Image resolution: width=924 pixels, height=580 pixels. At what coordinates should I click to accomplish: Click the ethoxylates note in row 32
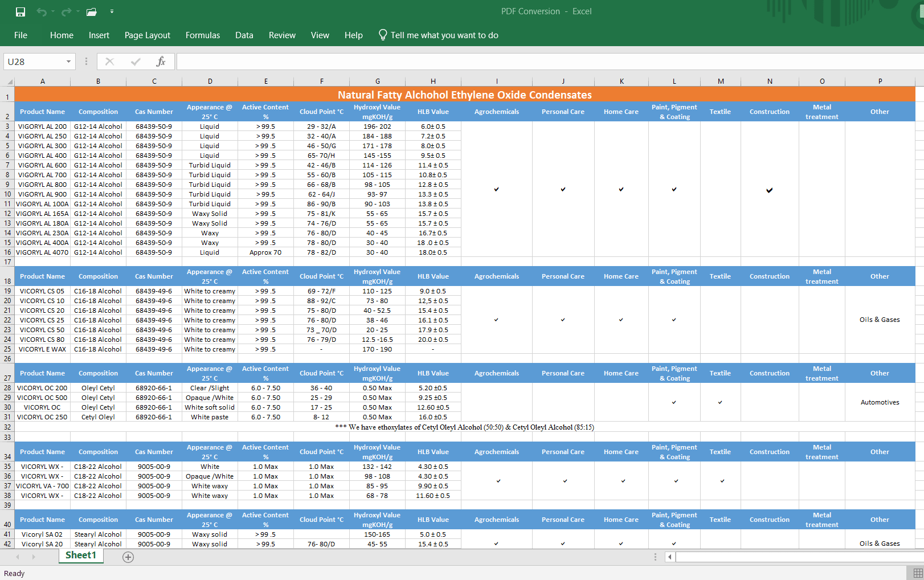click(x=465, y=427)
